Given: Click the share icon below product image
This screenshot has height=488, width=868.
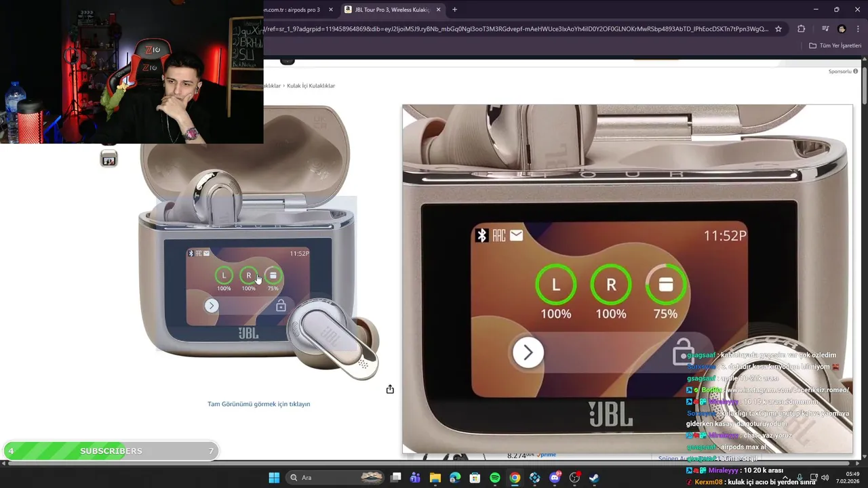Looking at the screenshot, I should [x=390, y=389].
